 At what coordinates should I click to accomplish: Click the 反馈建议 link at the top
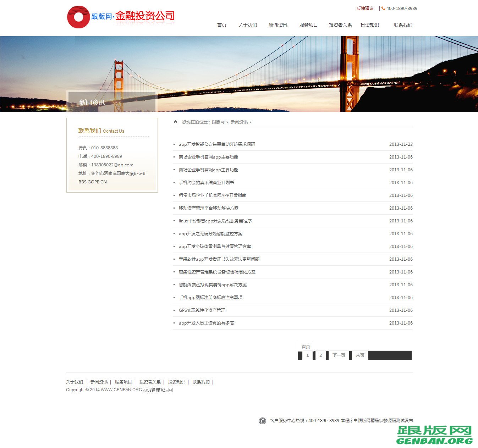tap(365, 8)
